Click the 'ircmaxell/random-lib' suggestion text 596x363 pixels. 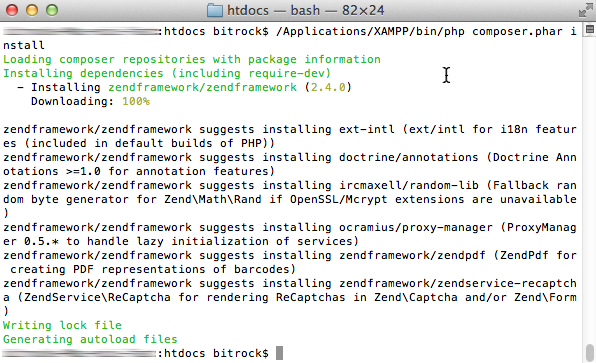[409, 185]
